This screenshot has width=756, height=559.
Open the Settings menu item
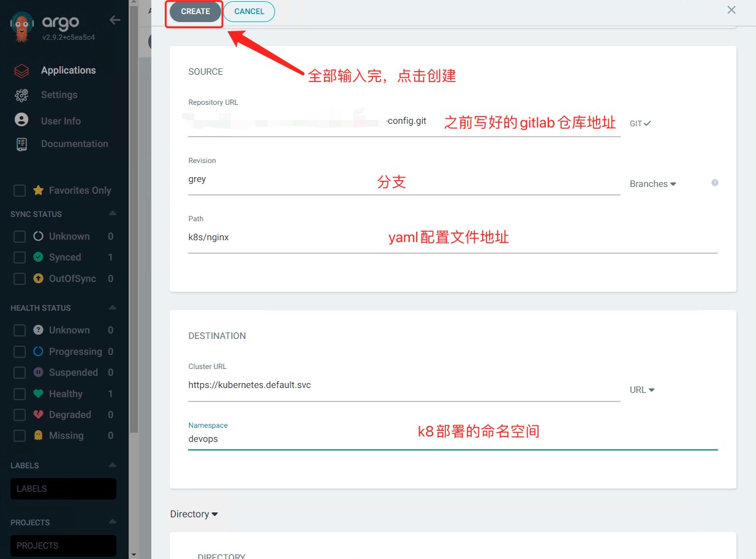click(59, 95)
